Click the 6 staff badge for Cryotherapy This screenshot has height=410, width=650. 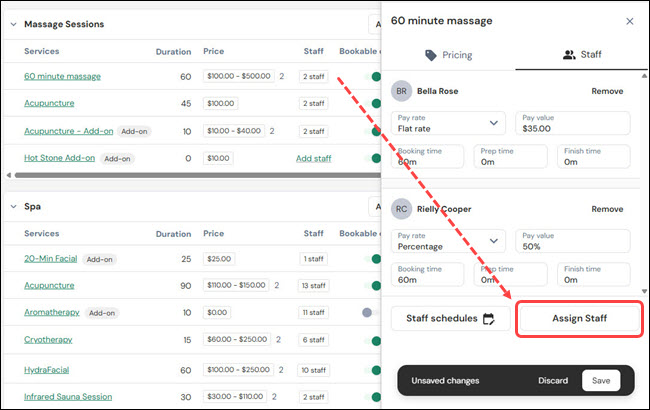click(x=313, y=340)
